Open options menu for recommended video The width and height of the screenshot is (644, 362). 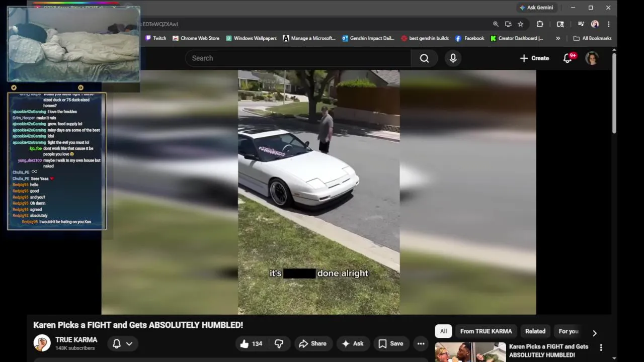(601, 347)
